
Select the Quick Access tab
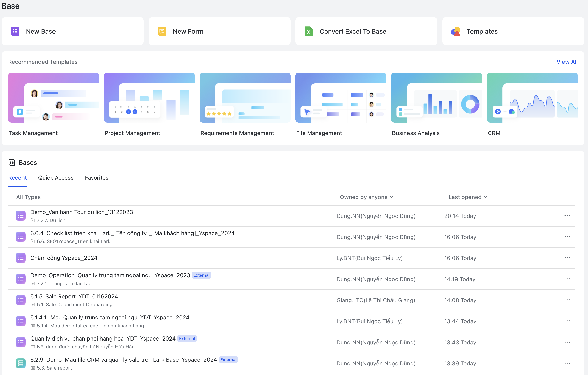[56, 177]
